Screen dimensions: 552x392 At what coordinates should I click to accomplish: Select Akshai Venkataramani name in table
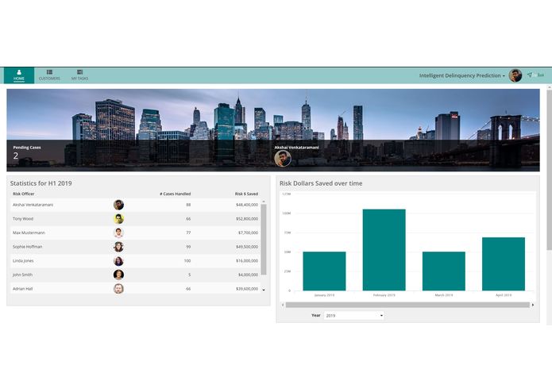pos(33,205)
